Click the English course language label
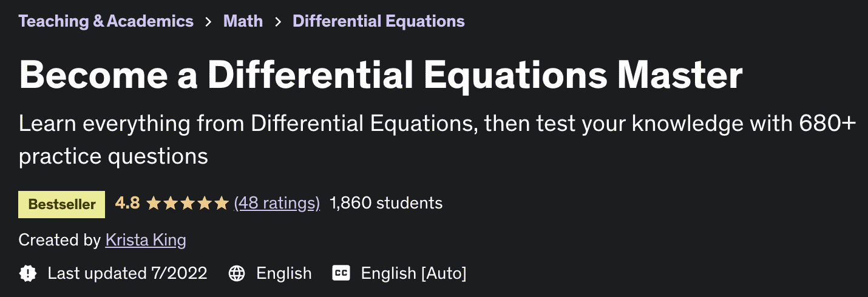Image resolution: width=868 pixels, height=297 pixels. pyautogui.click(x=284, y=273)
